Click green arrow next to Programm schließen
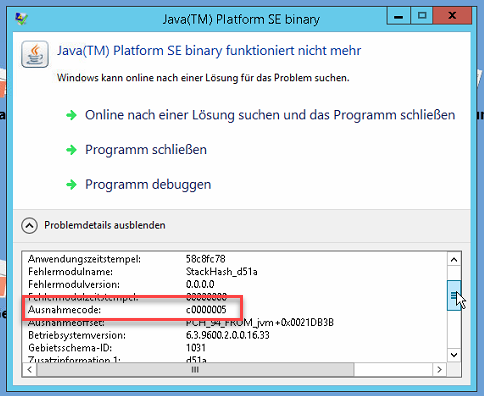 pos(71,150)
